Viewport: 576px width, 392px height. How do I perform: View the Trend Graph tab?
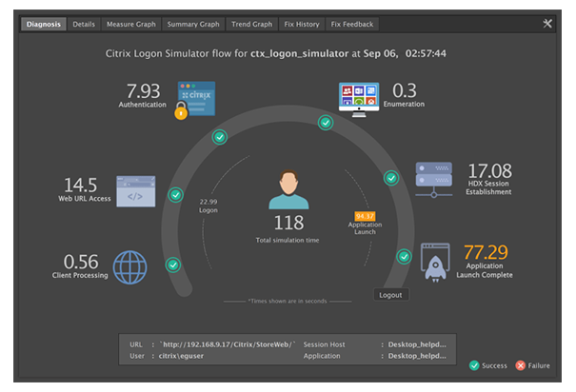click(252, 24)
